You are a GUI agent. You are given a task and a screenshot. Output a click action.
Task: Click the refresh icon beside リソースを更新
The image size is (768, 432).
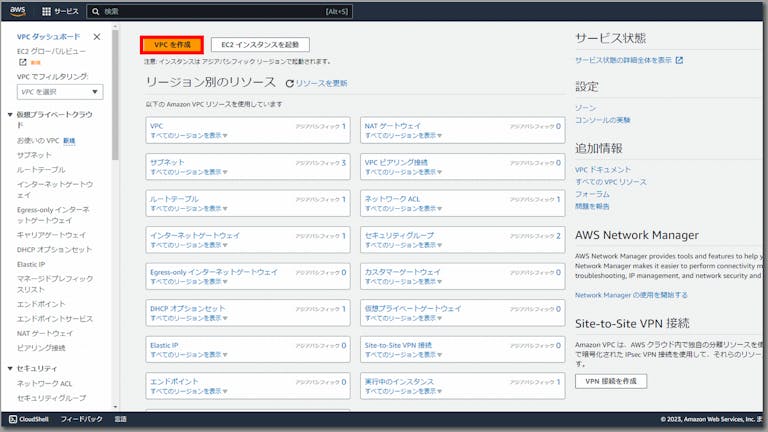pyautogui.click(x=289, y=84)
